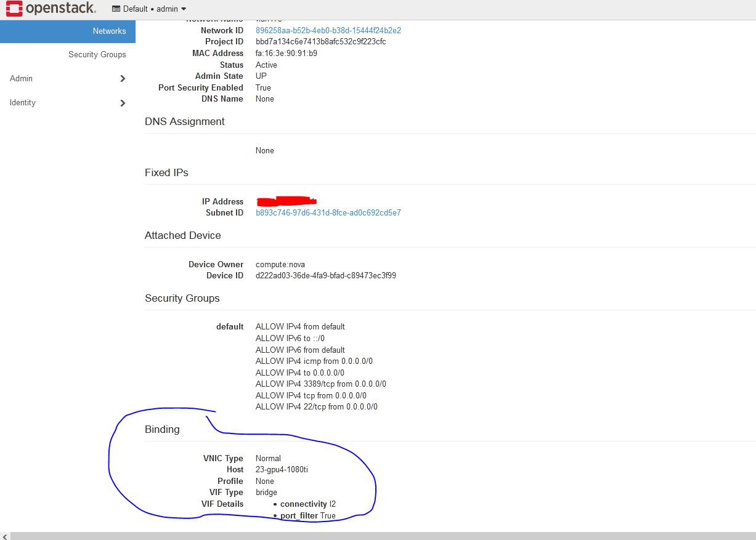Click the Port Security Enabled value True
This screenshot has height=540, width=756.
tap(263, 87)
